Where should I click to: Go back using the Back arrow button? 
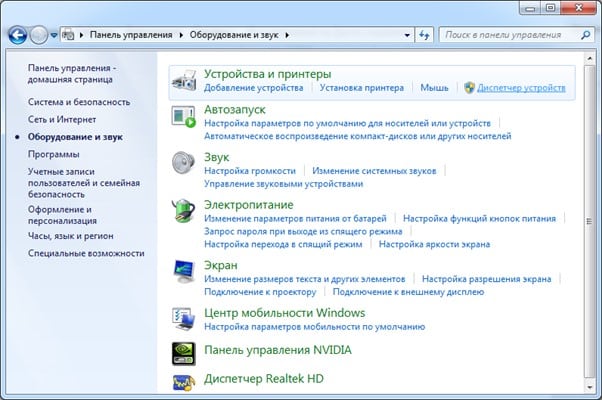pyautogui.click(x=17, y=35)
